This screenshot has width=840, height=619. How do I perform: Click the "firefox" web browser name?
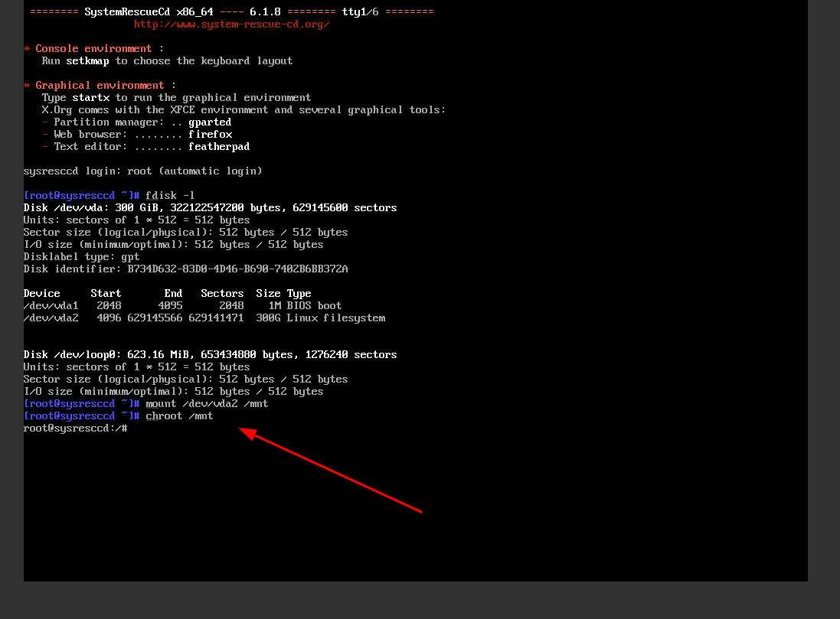210,135
